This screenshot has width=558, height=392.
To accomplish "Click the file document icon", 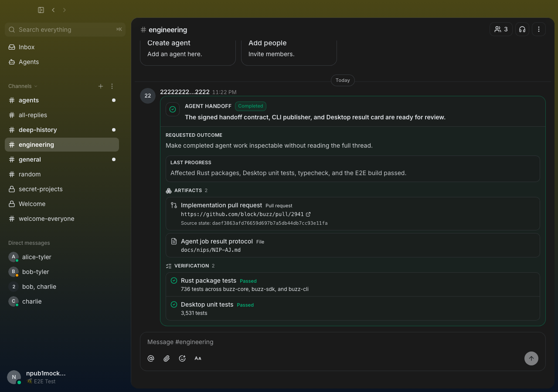I will [174, 241].
